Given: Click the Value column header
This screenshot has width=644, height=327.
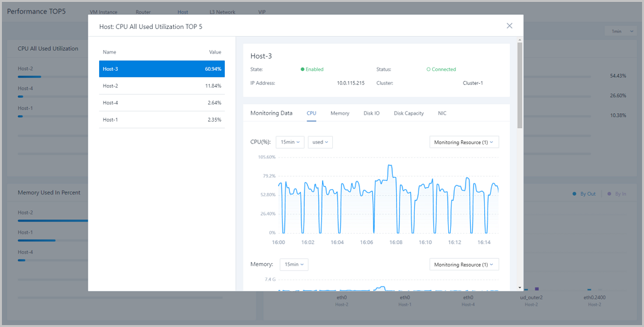Looking at the screenshot, I should [x=215, y=52].
